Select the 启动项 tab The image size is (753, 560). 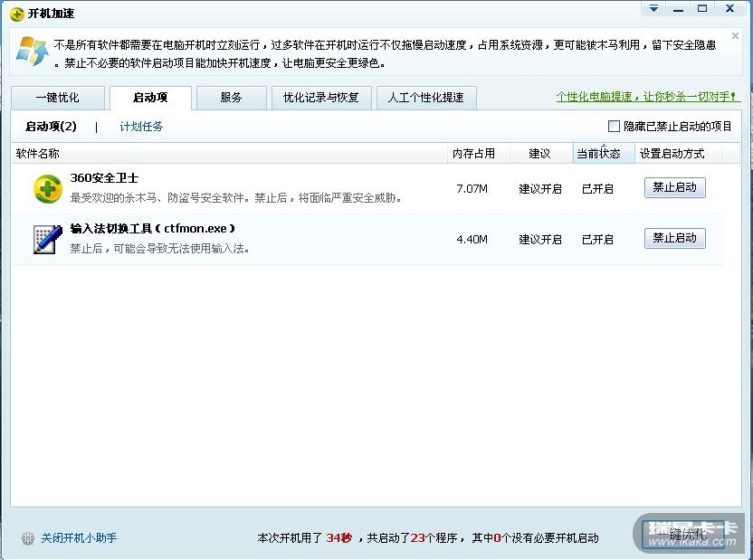pos(150,98)
